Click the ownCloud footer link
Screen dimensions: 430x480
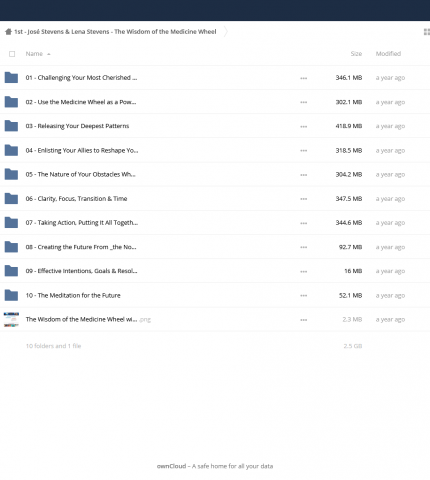[171, 466]
